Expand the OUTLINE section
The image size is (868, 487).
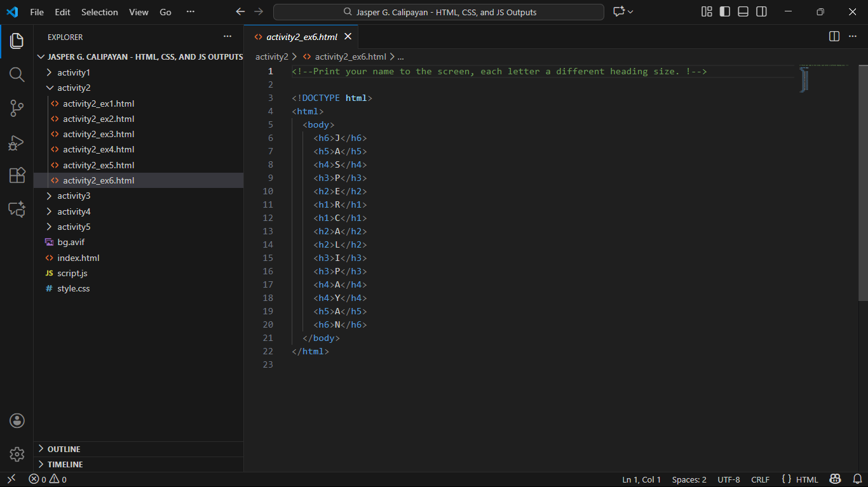pos(64,449)
